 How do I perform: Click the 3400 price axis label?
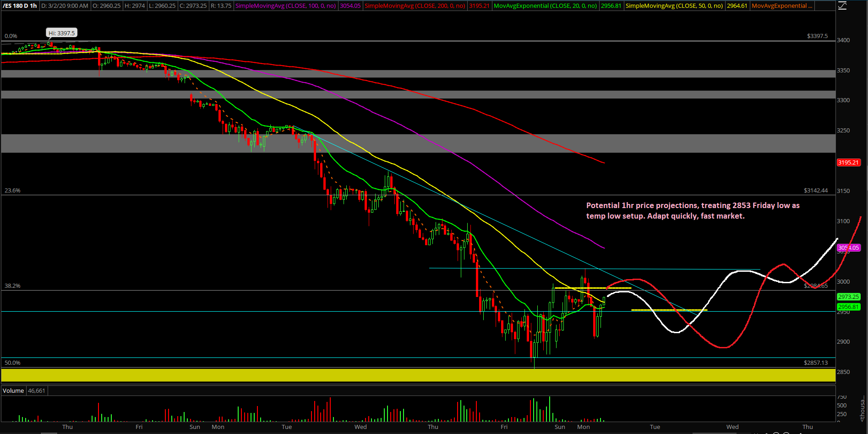point(843,40)
